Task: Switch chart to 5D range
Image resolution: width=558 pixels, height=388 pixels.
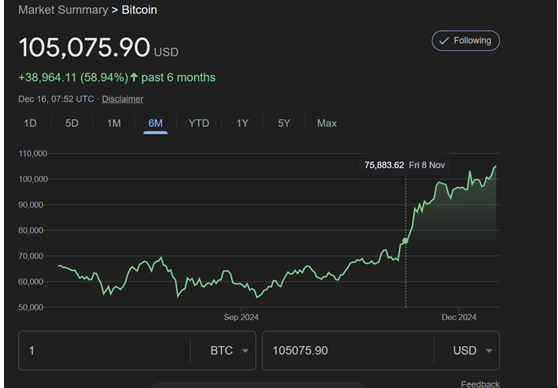Action: [72, 123]
